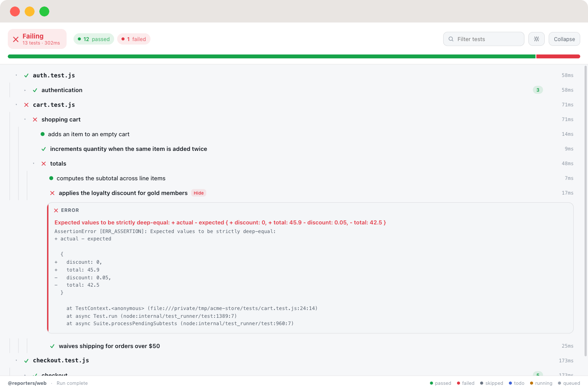The image size is (588, 390).
Task: Click green dot of 'adds an item' test
Action: [x=43, y=134]
